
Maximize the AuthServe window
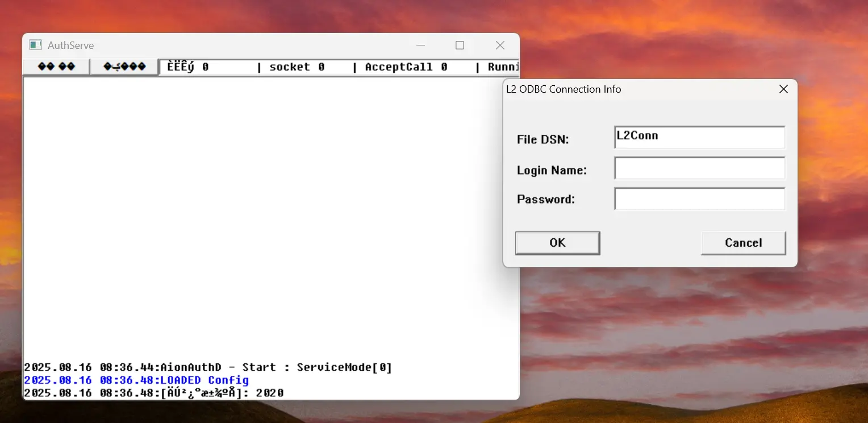click(460, 45)
